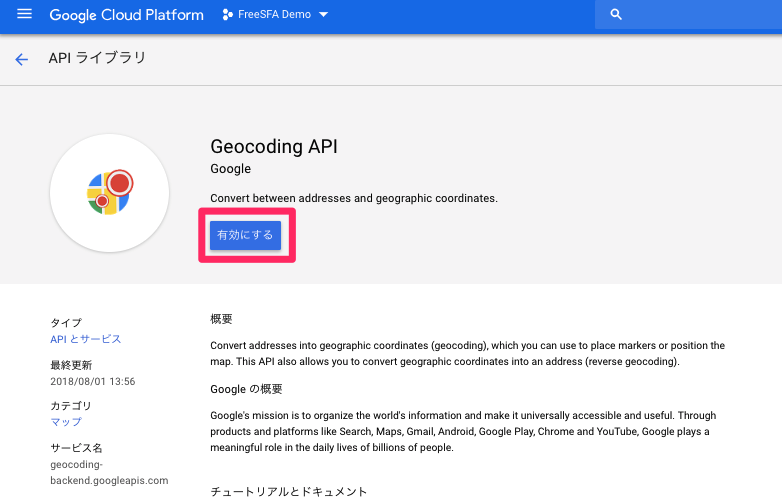The height and width of the screenshot is (500, 782).
Task: Click the Geocoding API map pin logo
Action: tap(110, 193)
